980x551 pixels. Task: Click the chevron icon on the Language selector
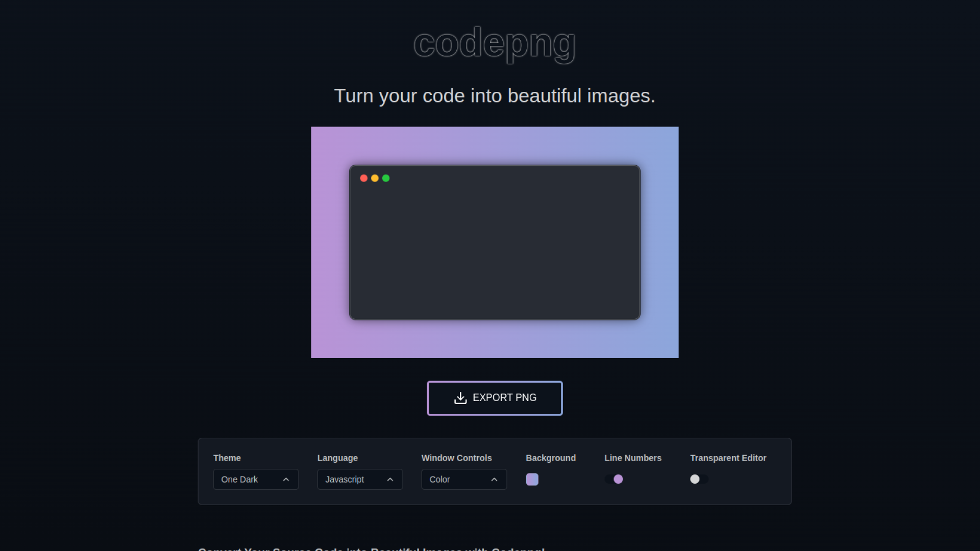point(390,479)
